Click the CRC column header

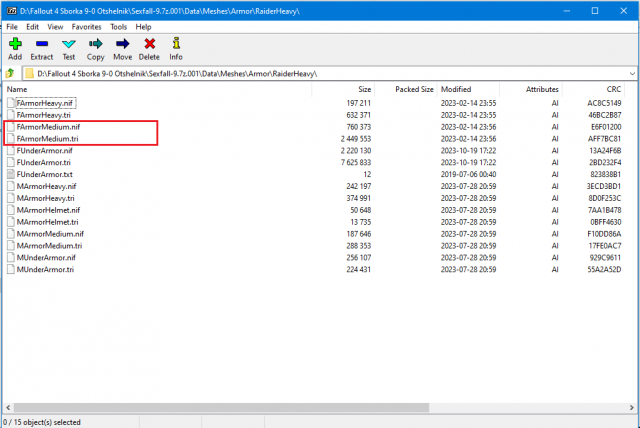coord(599,89)
